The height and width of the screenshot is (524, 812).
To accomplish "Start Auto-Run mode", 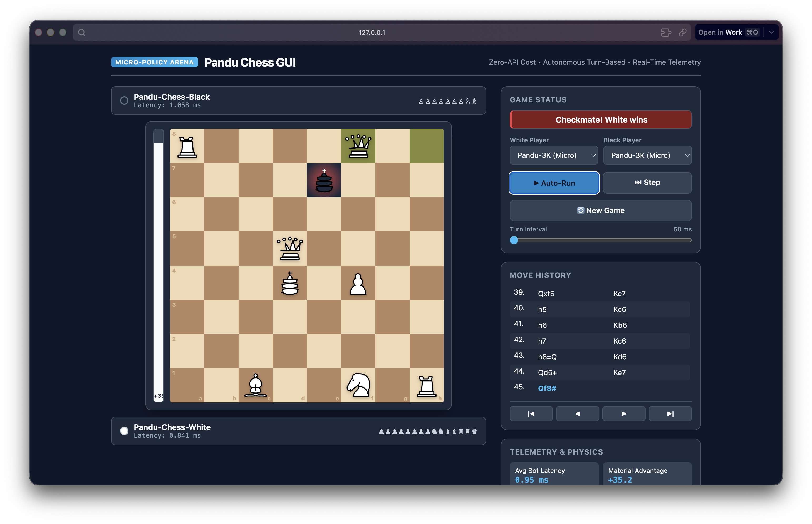I will click(554, 183).
